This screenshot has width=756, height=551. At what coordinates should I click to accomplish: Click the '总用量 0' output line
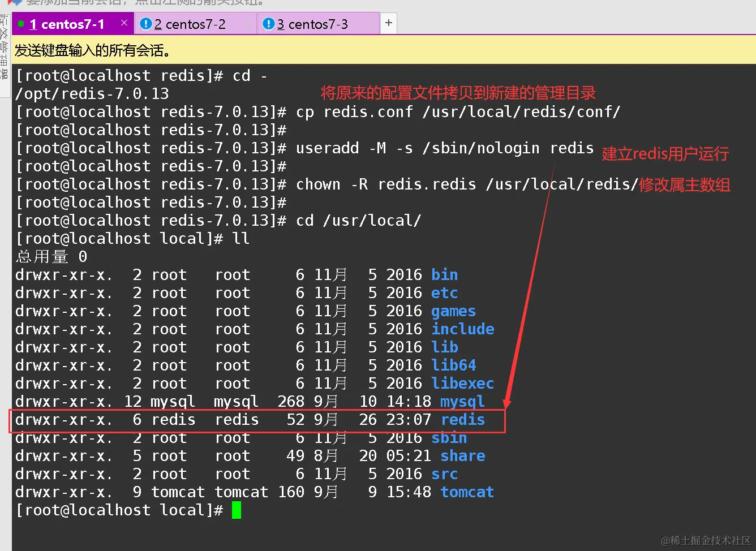pyautogui.click(x=51, y=257)
